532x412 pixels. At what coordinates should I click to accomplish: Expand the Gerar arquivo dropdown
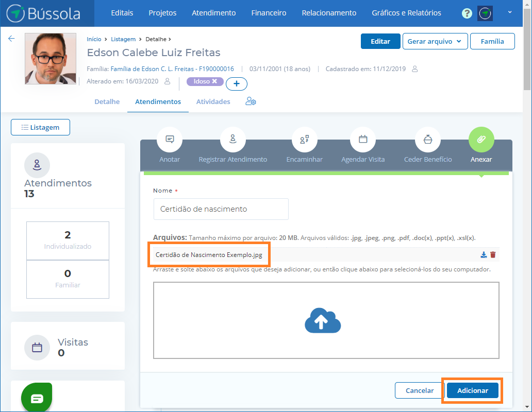435,41
